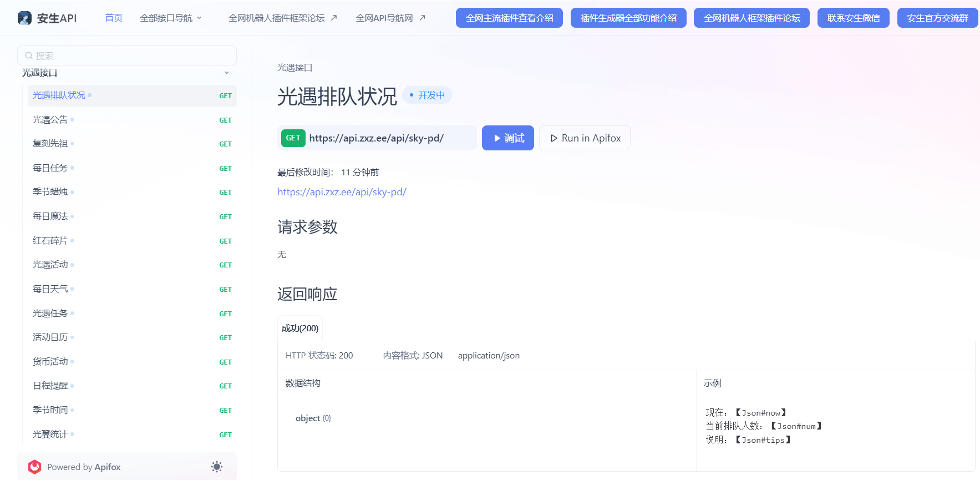Open the 全部接口导航 dropdown
Screen dimensions: 980x480
[x=171, y=18]
